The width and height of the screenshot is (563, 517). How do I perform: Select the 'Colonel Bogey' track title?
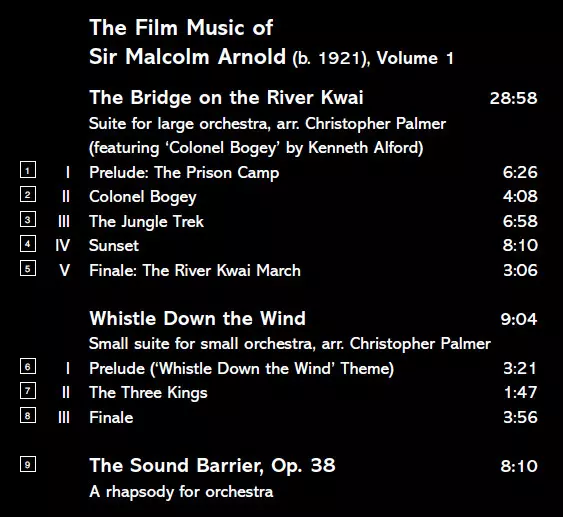[x=143, y=197]
